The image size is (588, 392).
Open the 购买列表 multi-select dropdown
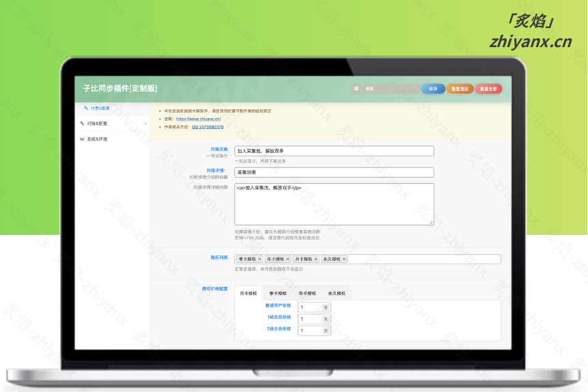click(x=423, y=260)
